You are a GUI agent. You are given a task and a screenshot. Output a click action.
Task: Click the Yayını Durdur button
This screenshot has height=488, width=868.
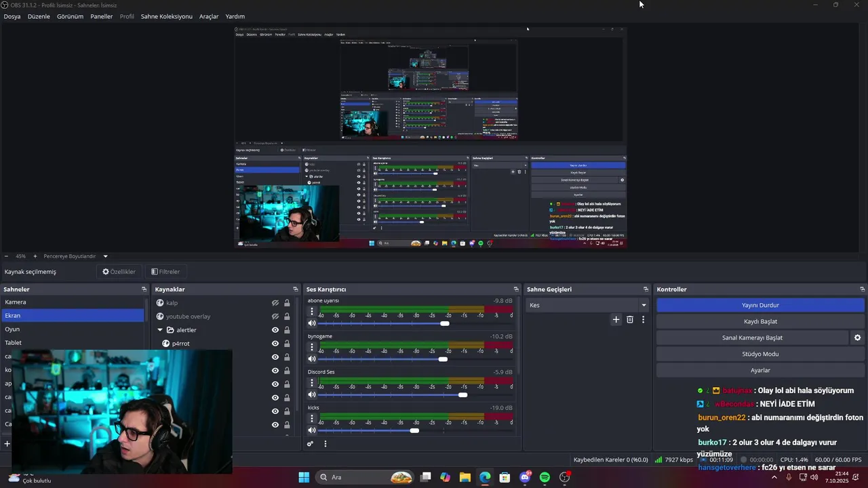click(x=760, y=305)
